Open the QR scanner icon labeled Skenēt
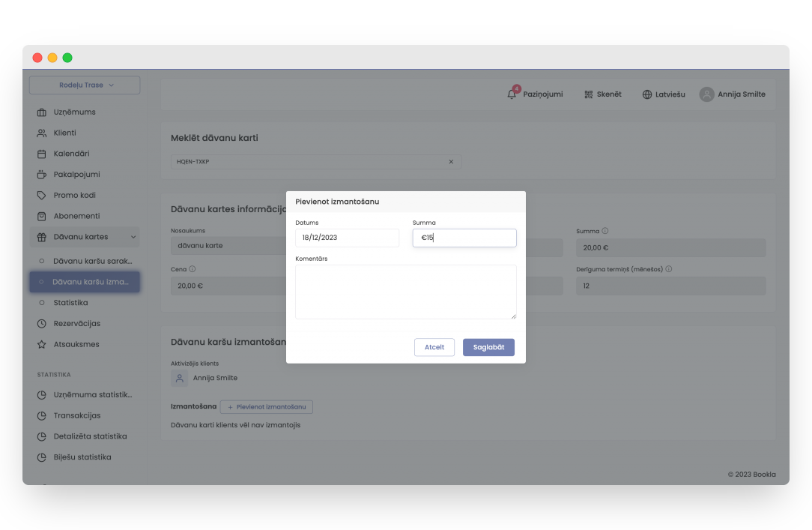Viewport: 812px width, 530px height. pos(590,94)
